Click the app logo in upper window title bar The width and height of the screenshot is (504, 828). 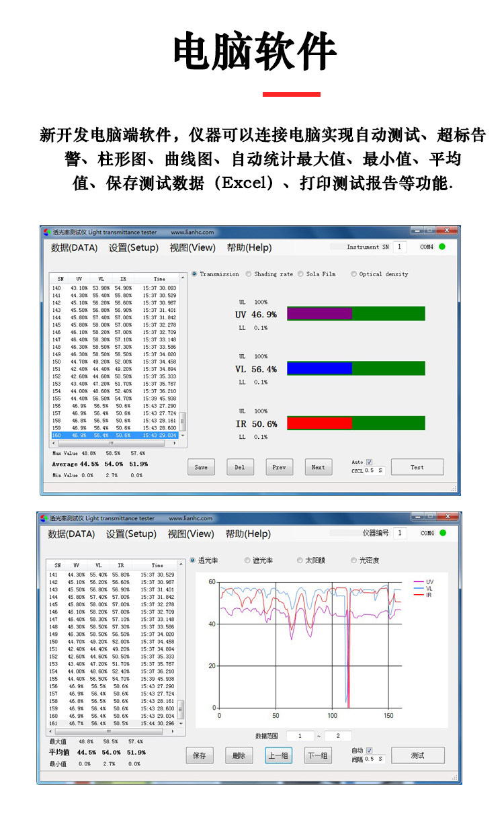pyautogui.click(x=47, y=233)
